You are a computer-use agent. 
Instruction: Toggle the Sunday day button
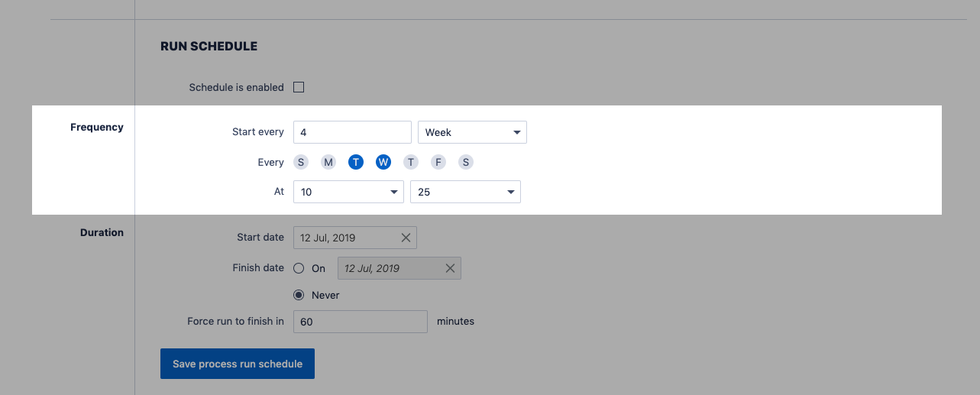tap(301, 162)
